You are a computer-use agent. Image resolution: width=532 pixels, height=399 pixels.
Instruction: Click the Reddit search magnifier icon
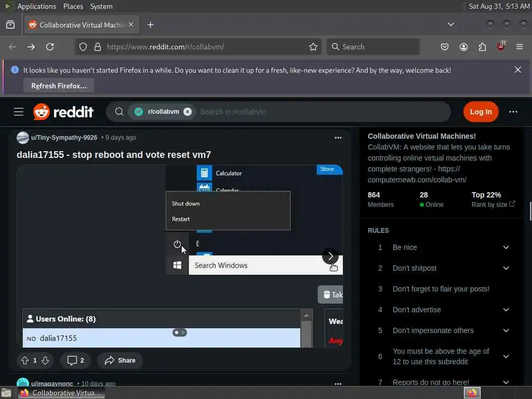pyautogui.click(x=119, y=112)
